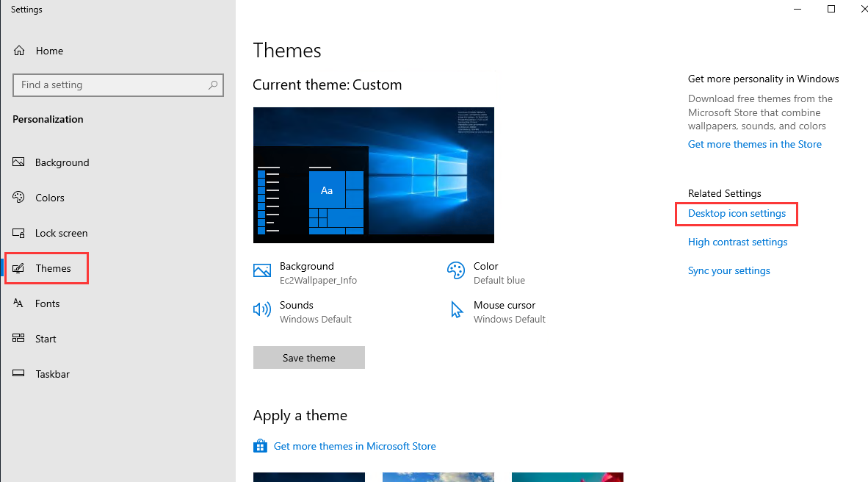
Task: Open Sync your settings link
Action: 729,271
